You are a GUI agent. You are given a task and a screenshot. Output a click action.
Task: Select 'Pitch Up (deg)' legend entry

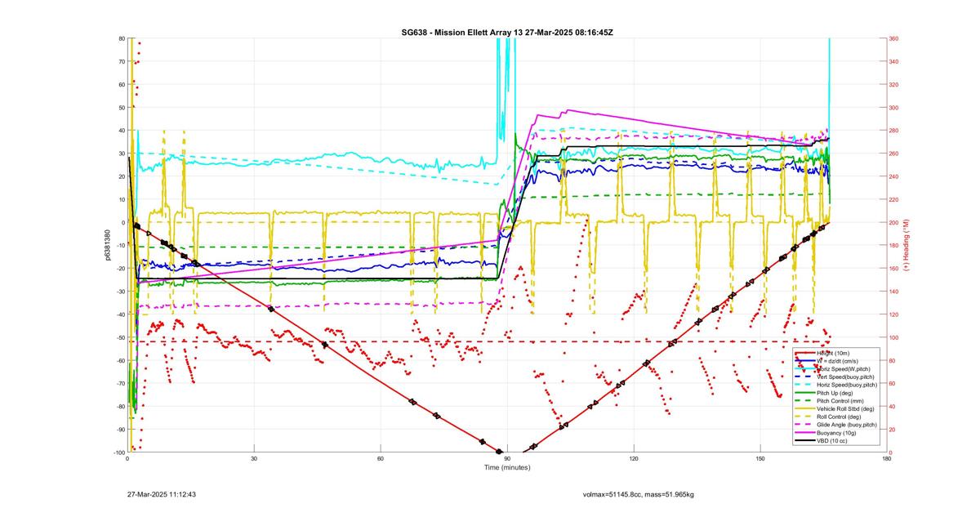(835, 393)
